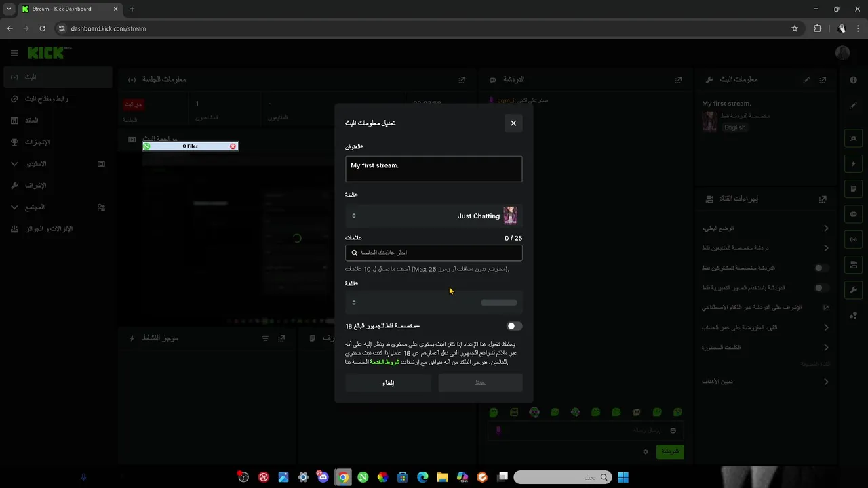Toggle the 18+ audience only switch
868x488 pixels.
(514, 326)
